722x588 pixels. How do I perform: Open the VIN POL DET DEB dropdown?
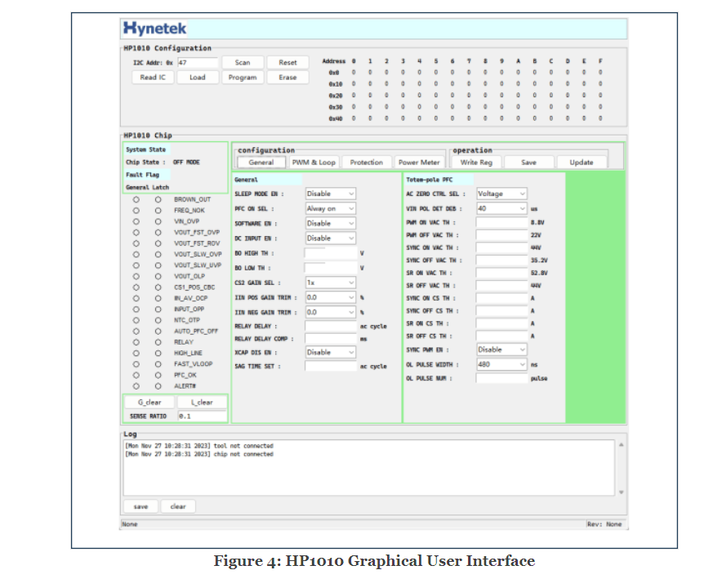(501, 208)
